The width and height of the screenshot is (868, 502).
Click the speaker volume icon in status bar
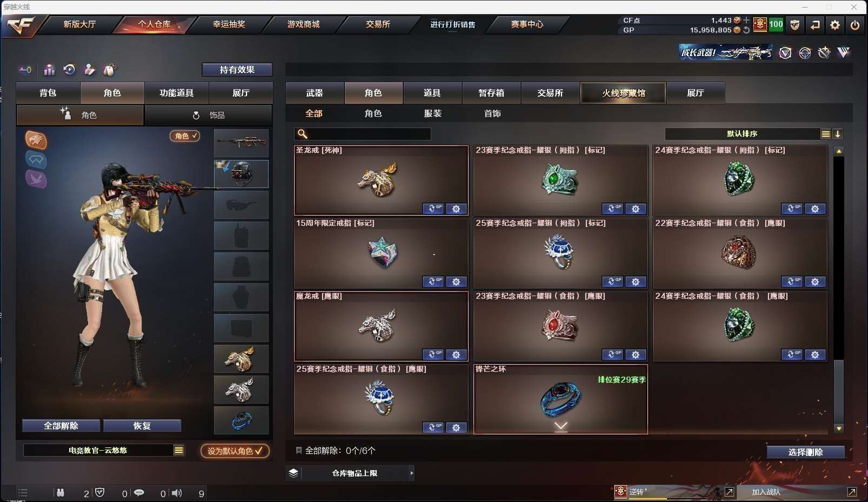(177, 493)
